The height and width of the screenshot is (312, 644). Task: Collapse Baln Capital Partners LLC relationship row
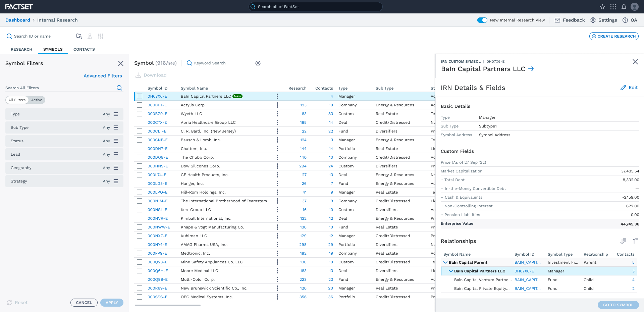pyautogui.click(x=451, y=271)
